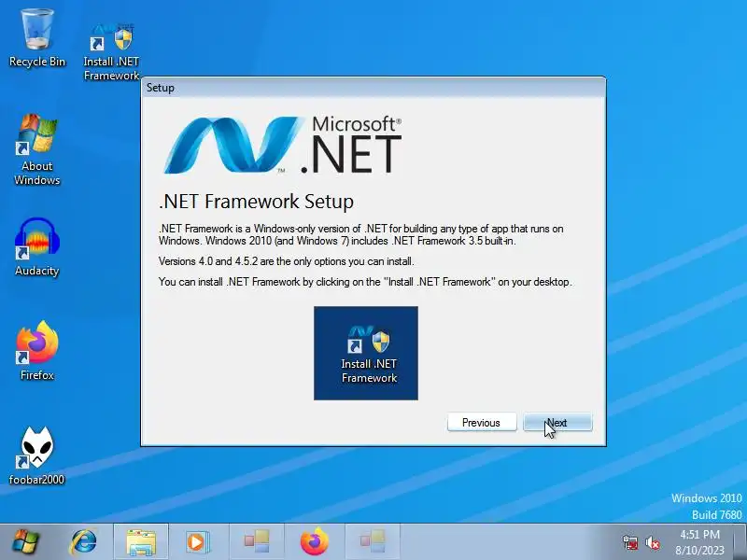Open the Windows Start button

click(x=26, y=542)
